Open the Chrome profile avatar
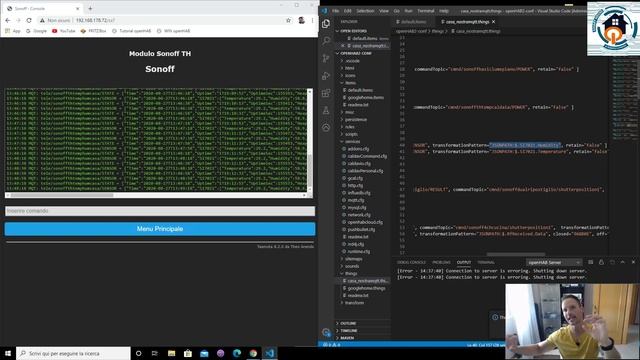The image size is (640, 360). [x=301, y=20]
